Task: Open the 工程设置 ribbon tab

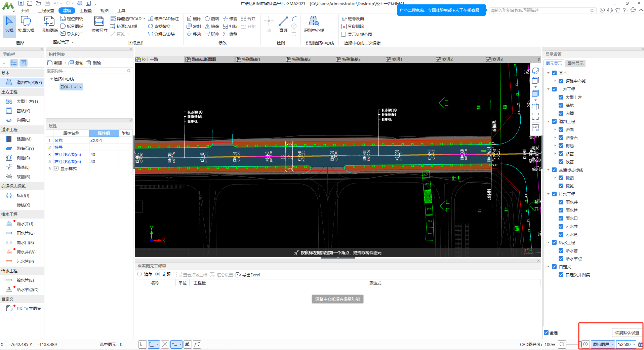Action: point(46,10)
